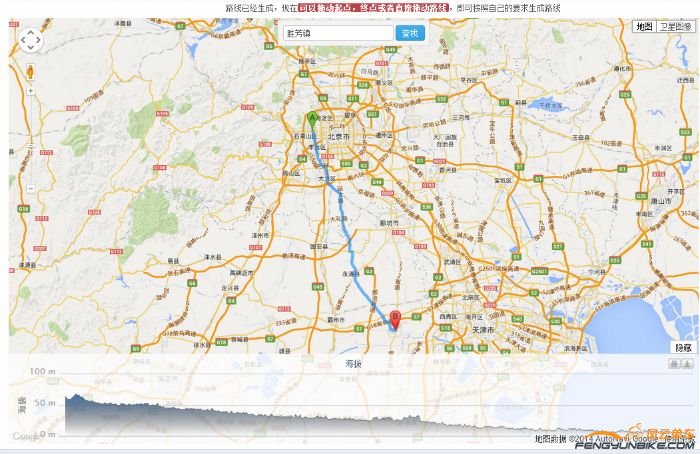Select the Street View pegman icon
The height and width of the screenshot is (454, 700).
point(30,72)
